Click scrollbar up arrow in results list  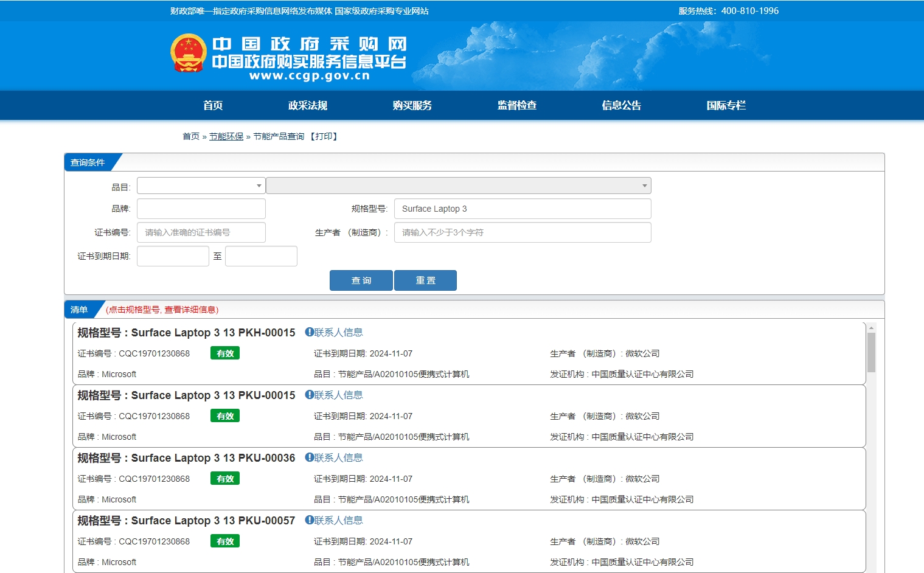click(871, 328)
